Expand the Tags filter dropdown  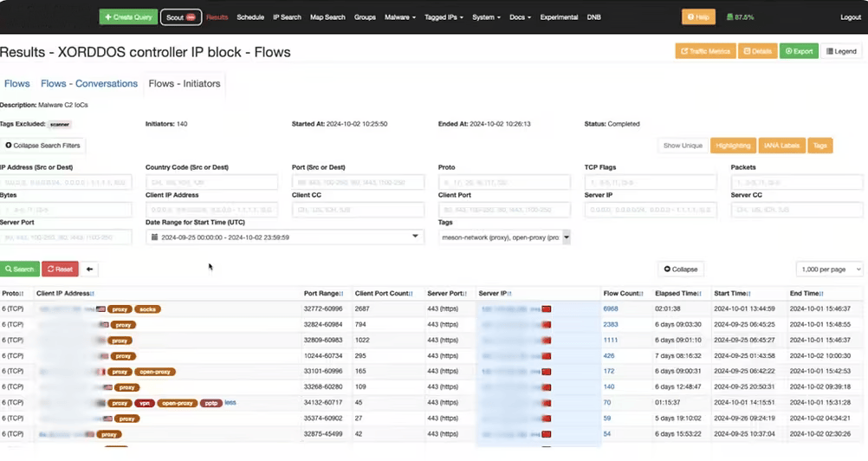(x=505, y=237)
